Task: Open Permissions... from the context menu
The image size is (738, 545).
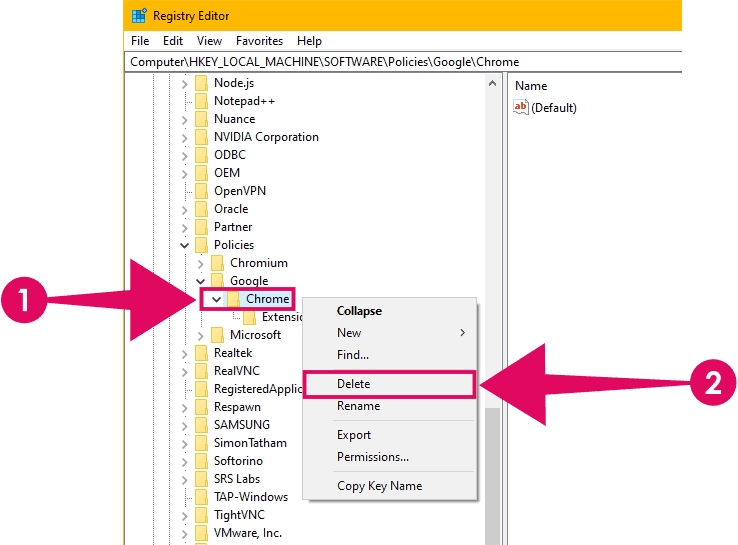Action: pos(389,457)
